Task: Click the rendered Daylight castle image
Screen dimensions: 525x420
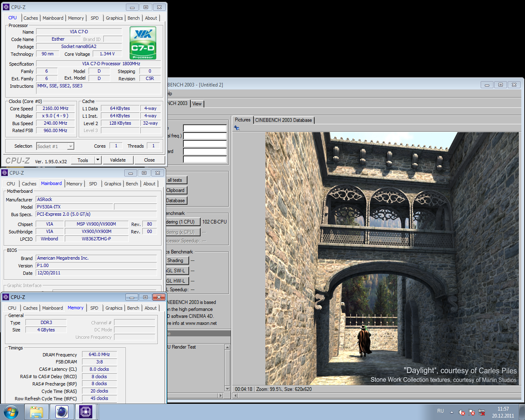Action: [392, 258]
